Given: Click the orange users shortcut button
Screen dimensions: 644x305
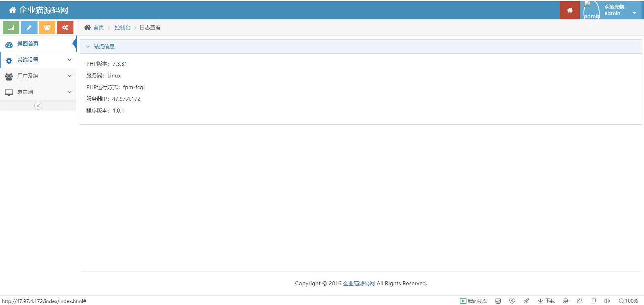Looking at the screenshot, I should 47,27.
